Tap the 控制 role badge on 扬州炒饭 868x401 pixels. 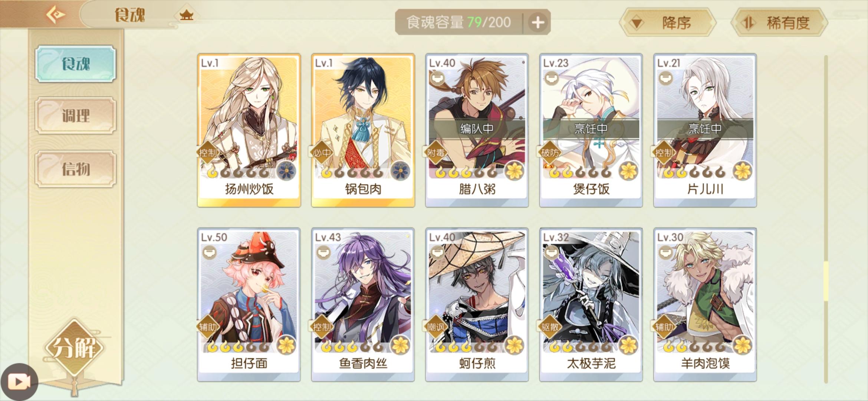[208, 152]
